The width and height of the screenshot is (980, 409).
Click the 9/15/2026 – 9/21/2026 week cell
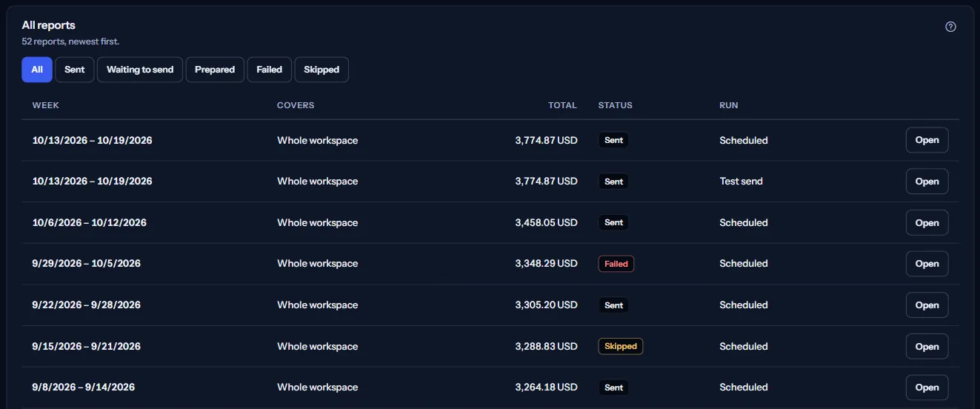87,346
